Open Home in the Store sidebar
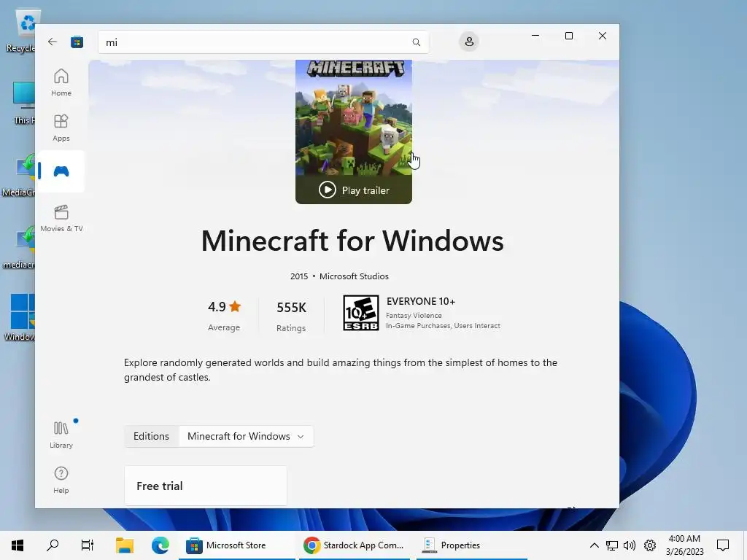Viewport: 747px width, 560px height. pos(61,82)
